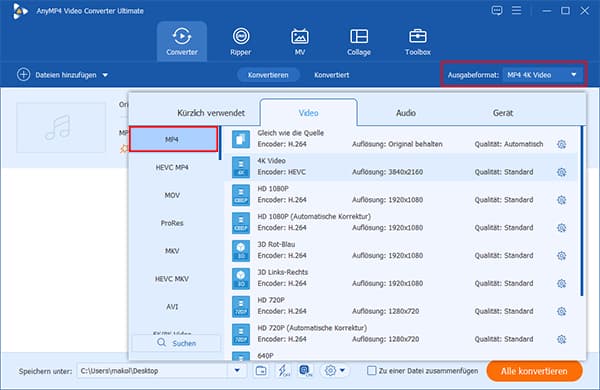Select MKV in the format list
Image resolution: width=600 pixels, height=390 pixels.
pyautogui.click(x=172, y=251)
